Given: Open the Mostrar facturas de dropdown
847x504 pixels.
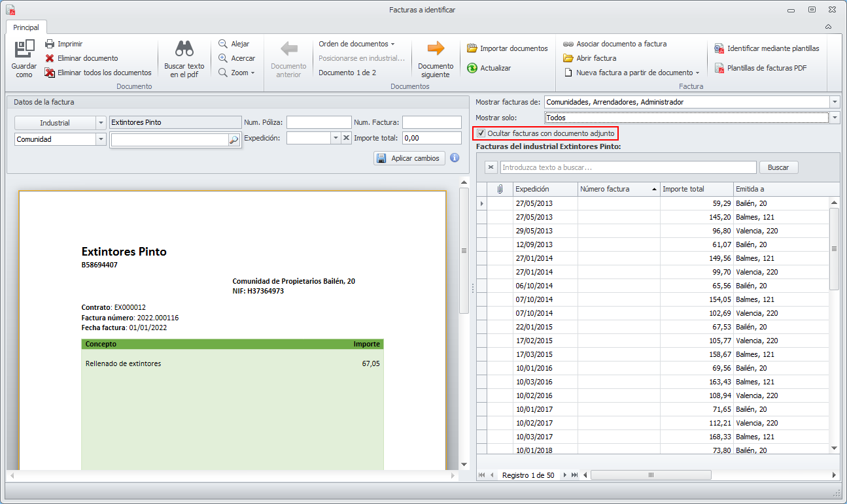Looking at the screenshot, I should (835, 102).
